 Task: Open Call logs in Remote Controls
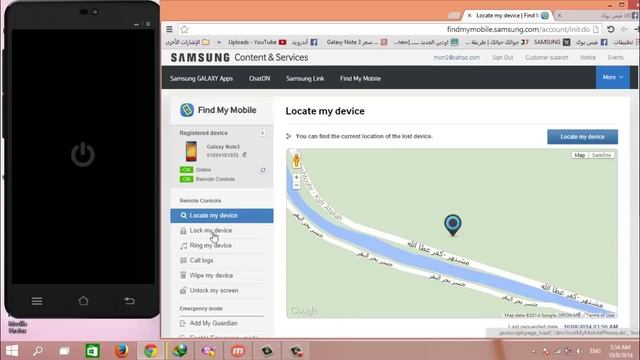(202, 260)
